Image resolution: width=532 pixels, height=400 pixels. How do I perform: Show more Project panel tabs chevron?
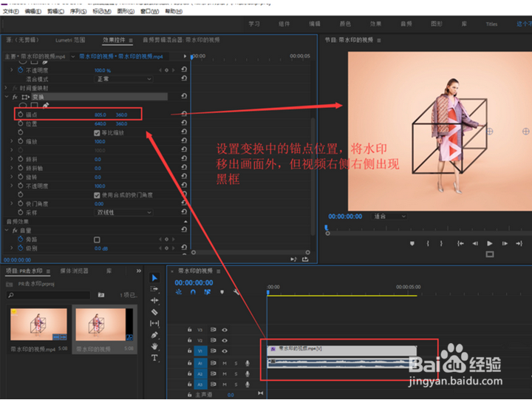tap(138, 271)
